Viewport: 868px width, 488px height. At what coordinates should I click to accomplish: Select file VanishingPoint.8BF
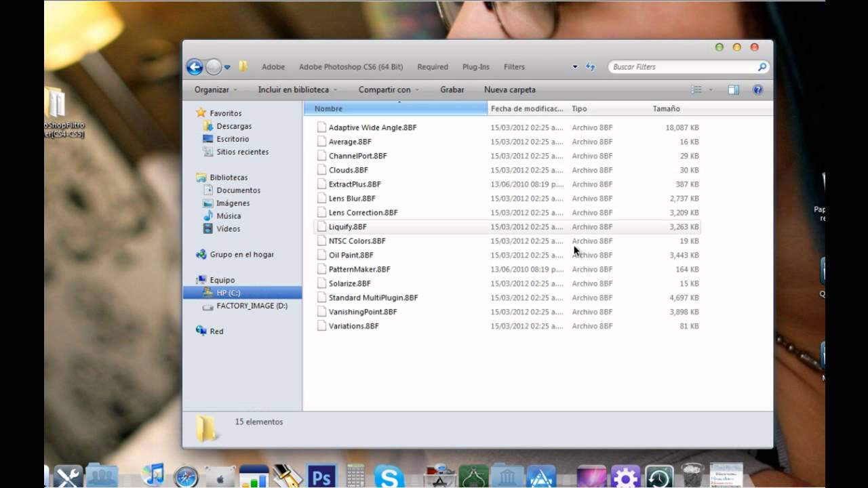coord(363,312)
